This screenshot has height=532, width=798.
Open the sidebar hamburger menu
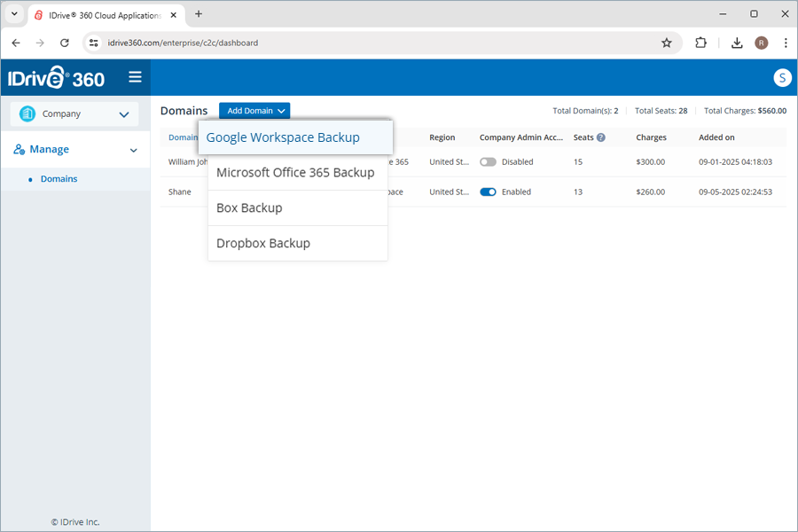pos(135,77)
